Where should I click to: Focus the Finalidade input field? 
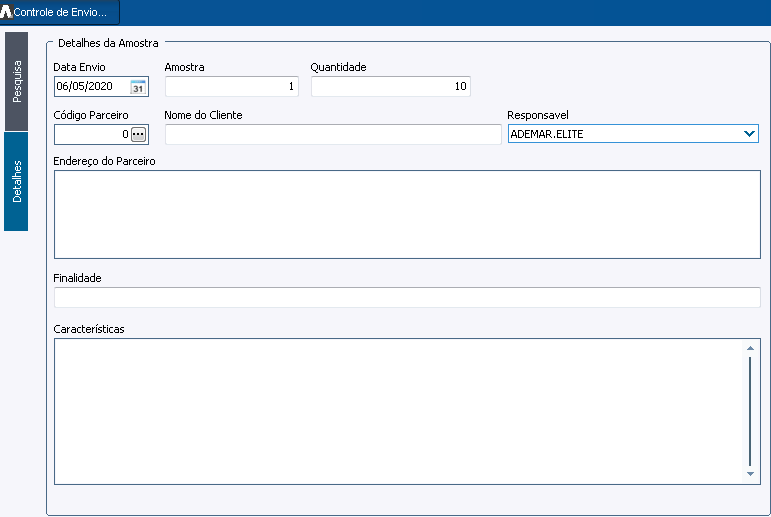coord(407,298)
